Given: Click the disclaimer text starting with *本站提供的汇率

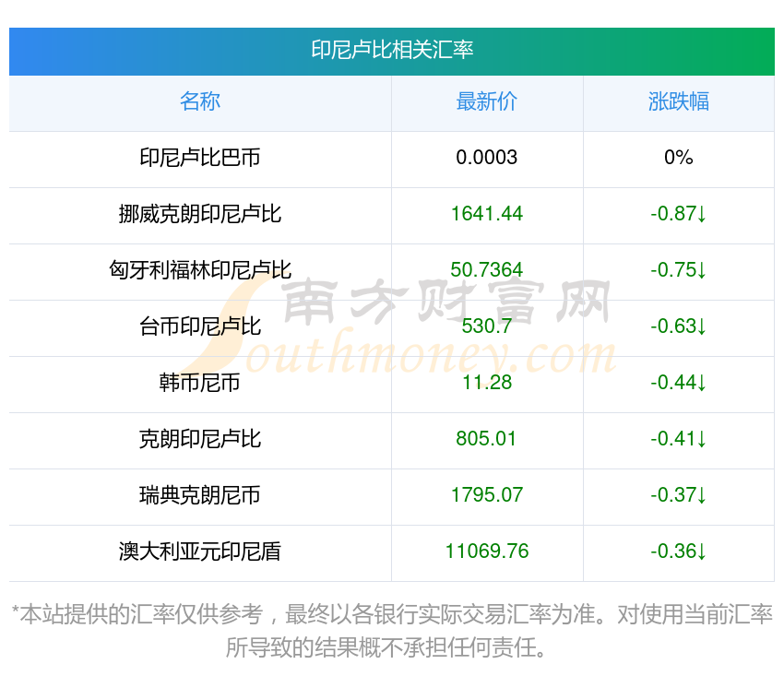Looking at the screenshot, I should 392,631.
